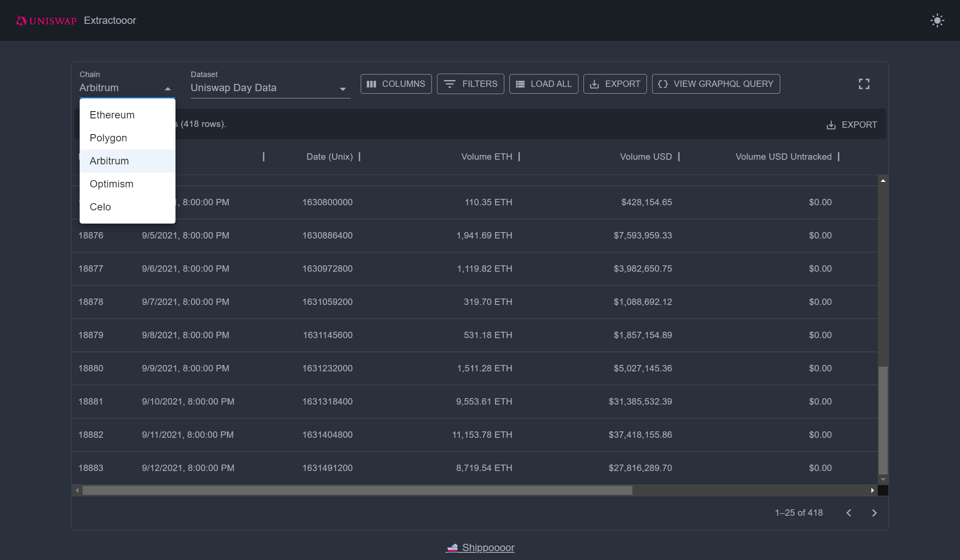Select Celo from the chain list

tap(101, 207)
